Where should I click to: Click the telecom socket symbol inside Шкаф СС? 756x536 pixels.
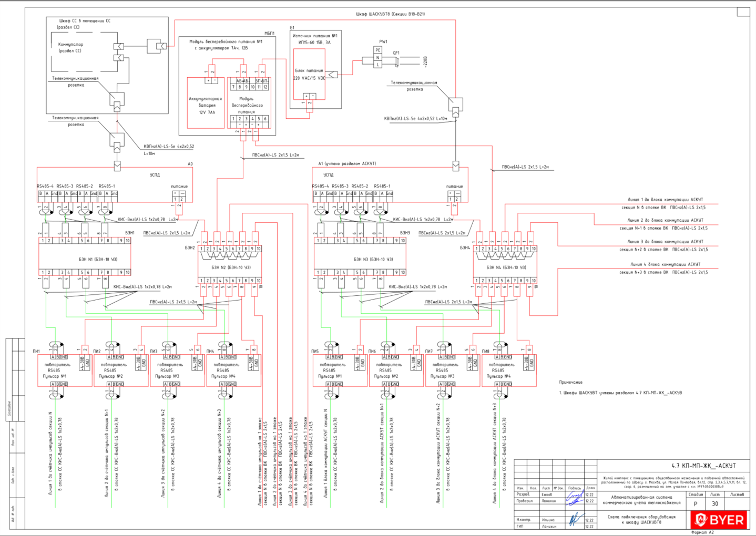pyautogui.click(x=117, y=99)
